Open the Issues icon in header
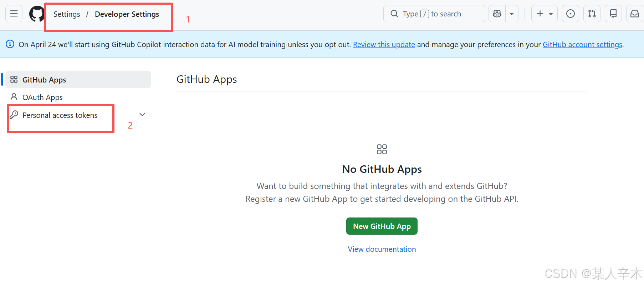The width and height of the screenshot is (644, 285). tap(571, 14)
